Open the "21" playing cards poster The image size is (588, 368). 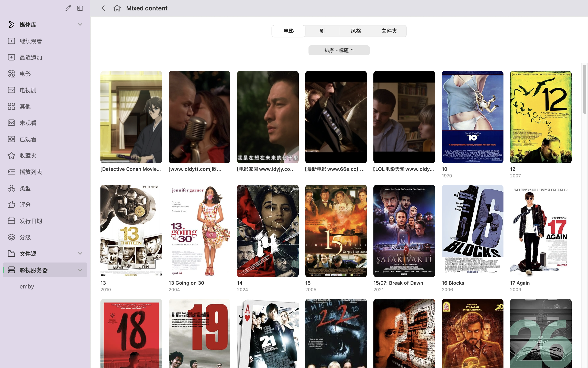268,333
